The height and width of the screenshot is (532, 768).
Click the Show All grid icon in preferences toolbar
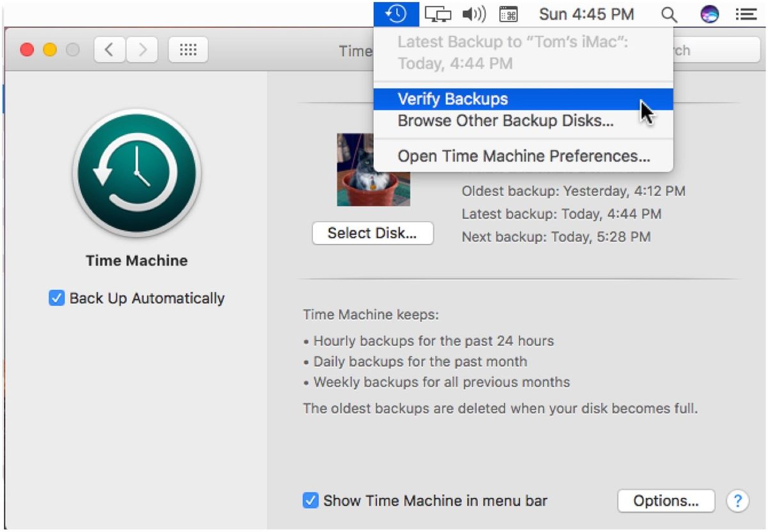point(188,49)
